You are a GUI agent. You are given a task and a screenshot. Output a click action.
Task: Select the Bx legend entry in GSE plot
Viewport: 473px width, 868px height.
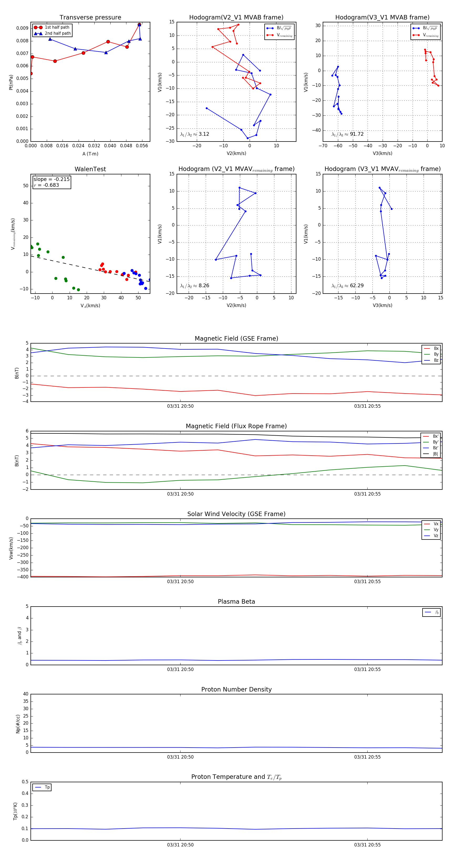click(x=431, y=349)
